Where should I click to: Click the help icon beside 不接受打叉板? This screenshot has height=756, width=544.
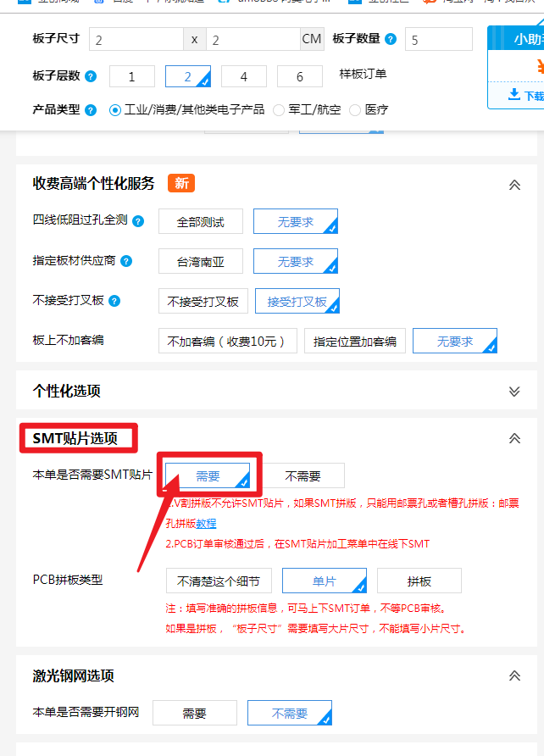click(x=114, y=301)
